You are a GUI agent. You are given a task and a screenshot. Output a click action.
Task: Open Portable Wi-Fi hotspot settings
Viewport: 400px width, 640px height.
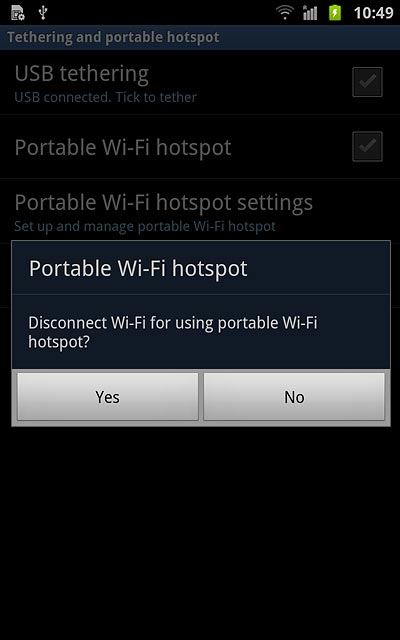coord(200,211)
